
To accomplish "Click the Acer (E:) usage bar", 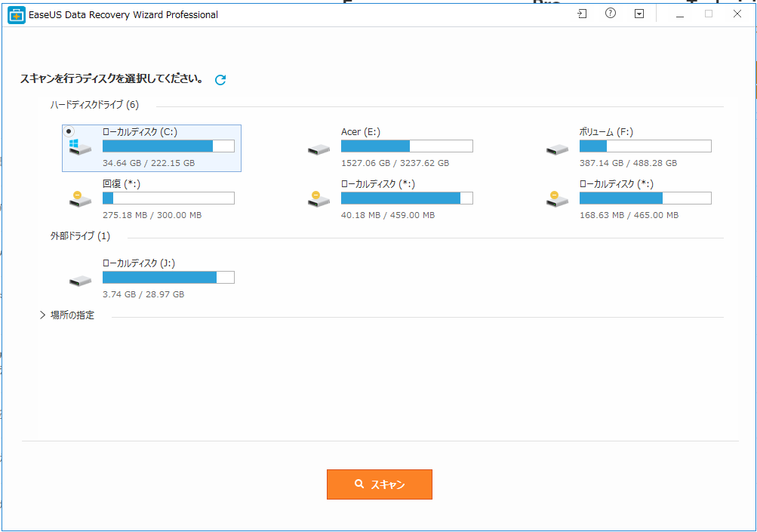I will click(x=407, y=146).
